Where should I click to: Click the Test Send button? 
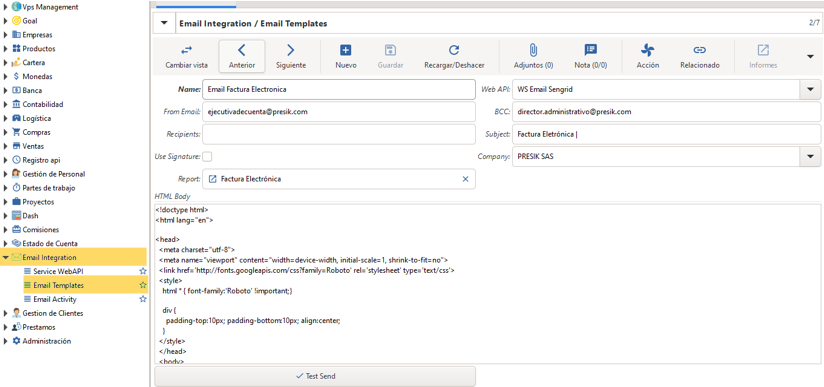pyautogui.click(x=315, y=376)
